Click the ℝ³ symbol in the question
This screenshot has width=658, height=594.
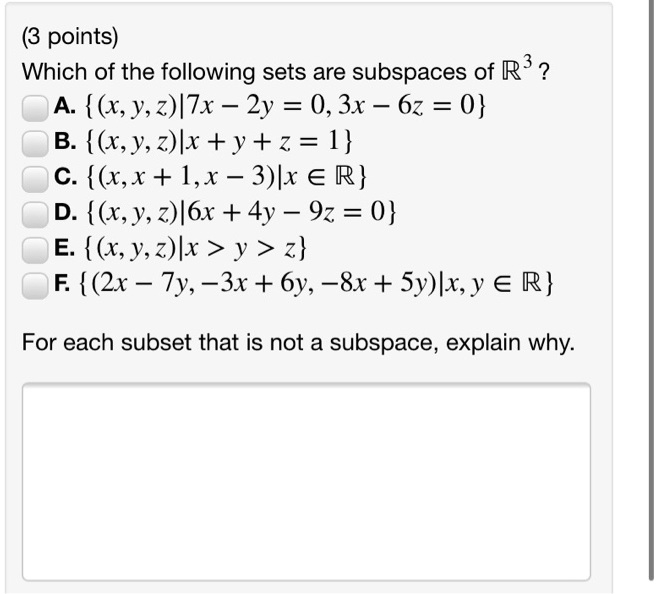point(517,68)
